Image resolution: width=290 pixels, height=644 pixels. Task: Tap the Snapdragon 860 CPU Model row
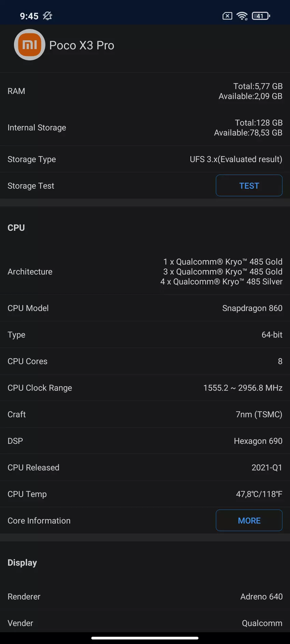145,308
